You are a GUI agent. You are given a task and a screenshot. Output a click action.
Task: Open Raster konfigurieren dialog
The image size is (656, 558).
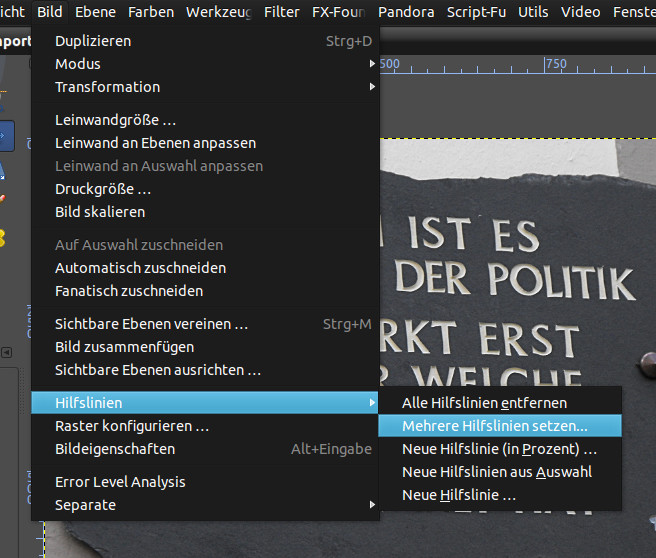click(x=205, y=426)
